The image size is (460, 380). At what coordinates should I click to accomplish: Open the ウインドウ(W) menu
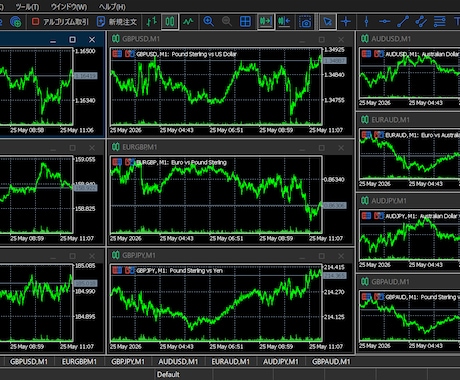(x=69, y=7)
